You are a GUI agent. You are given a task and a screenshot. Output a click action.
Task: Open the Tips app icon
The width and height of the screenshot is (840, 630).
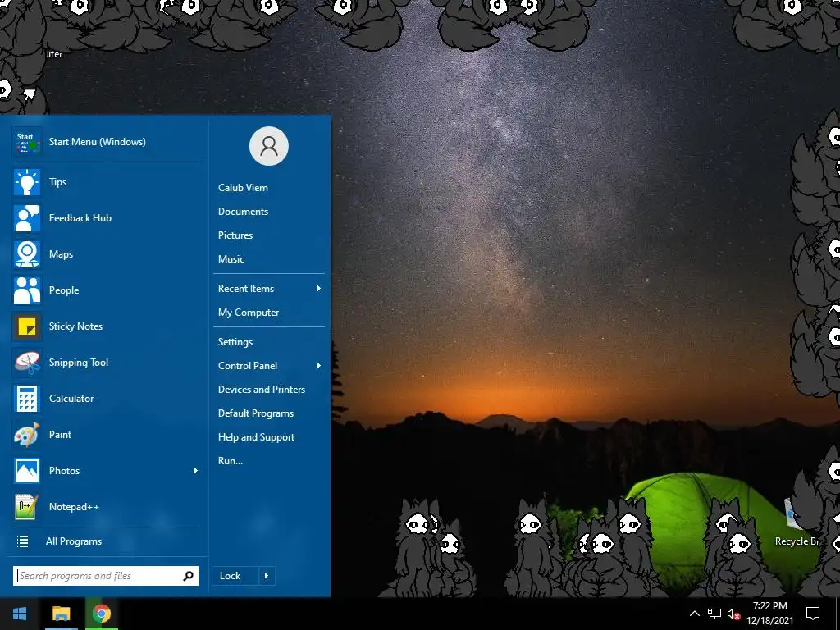(27, 182)
